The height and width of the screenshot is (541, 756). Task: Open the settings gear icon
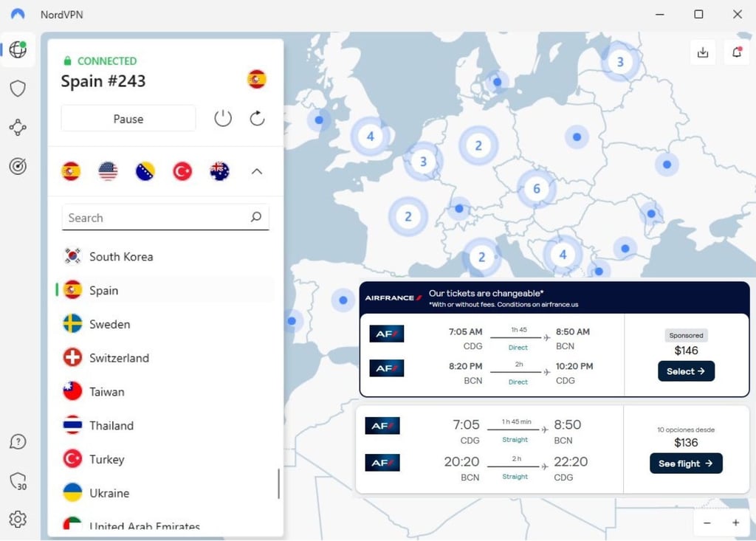18,520
